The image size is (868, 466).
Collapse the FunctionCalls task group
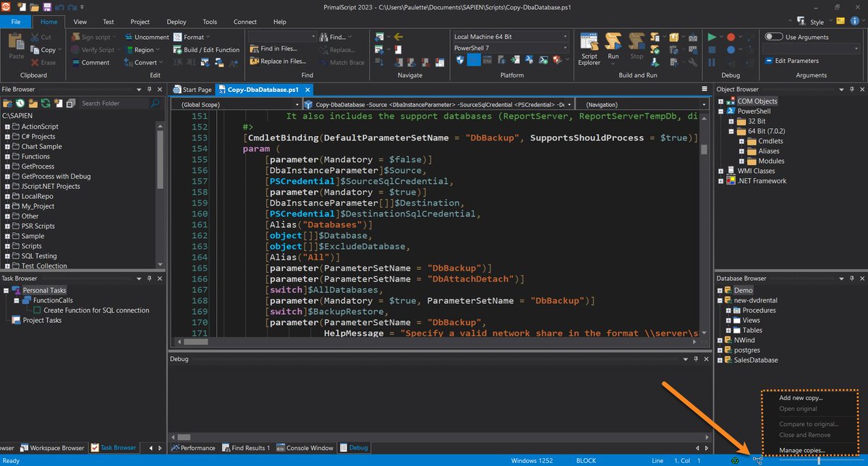pyautogui.click(x=17, y=300)
